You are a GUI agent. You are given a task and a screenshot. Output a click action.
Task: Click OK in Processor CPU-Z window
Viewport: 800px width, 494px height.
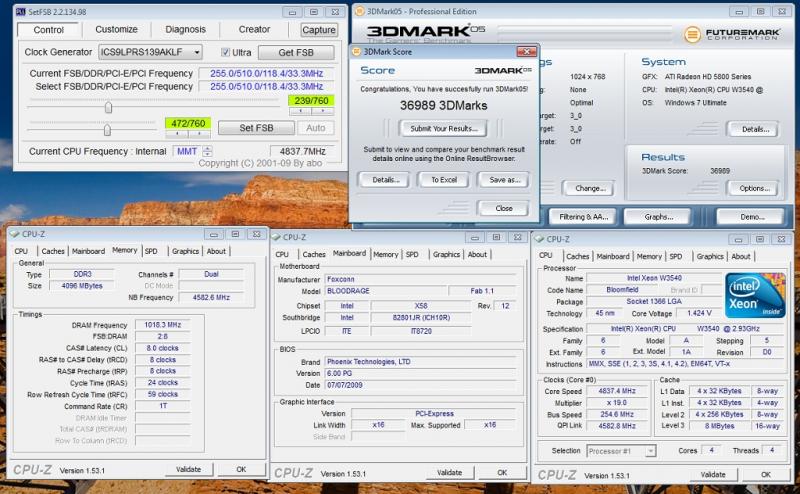pyautogui.click(x=766, y=475)
